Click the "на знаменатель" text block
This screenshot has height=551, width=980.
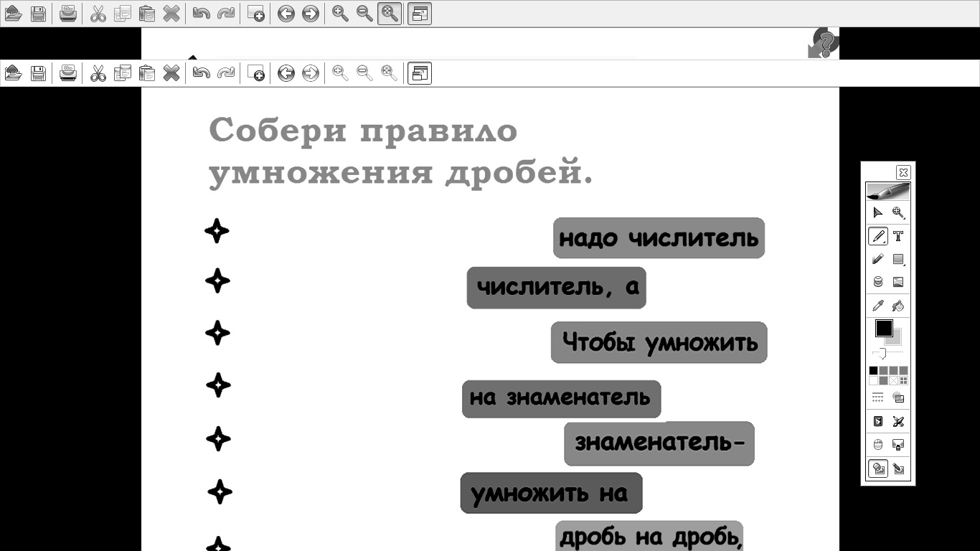click(560, 398)
